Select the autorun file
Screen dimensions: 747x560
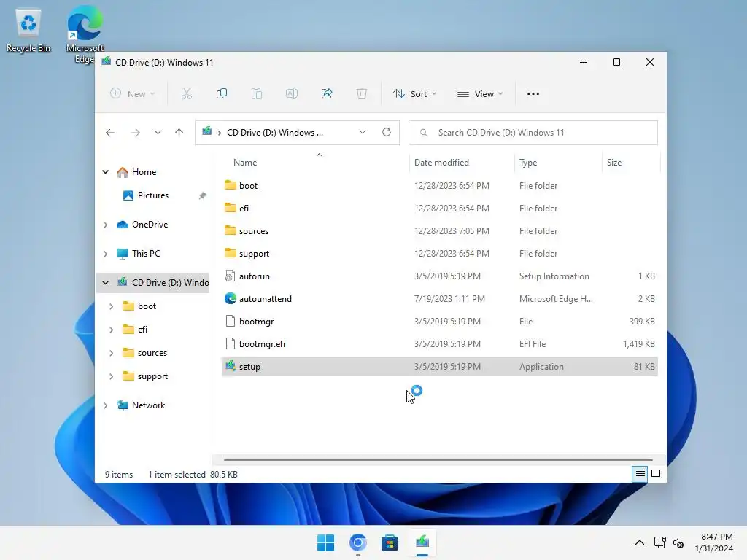tap(439, 276)
